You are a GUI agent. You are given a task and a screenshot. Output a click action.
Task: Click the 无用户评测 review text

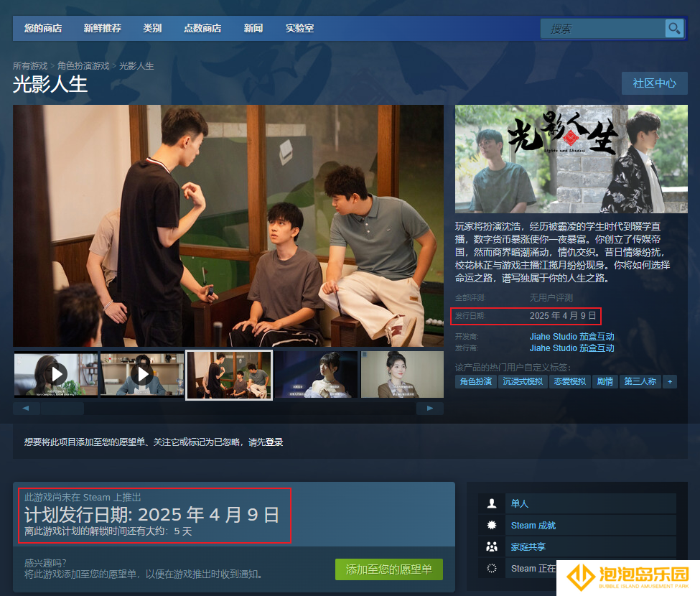coord(551,298)
